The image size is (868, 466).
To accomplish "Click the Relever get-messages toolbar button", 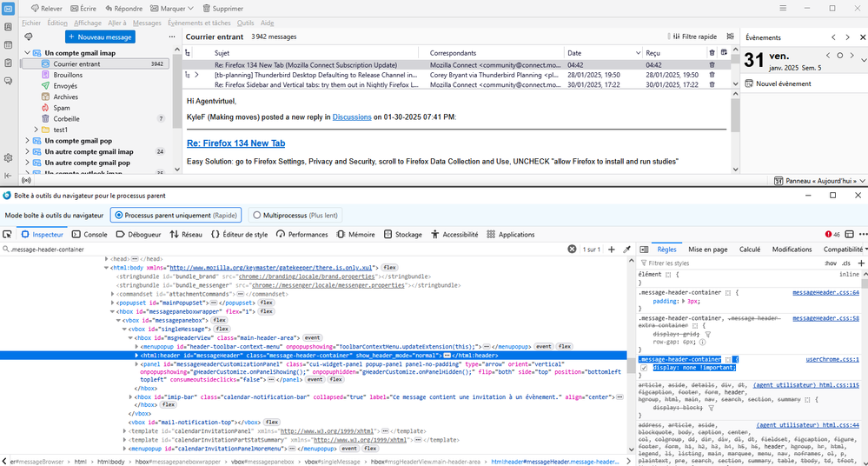I will point(47,9).
